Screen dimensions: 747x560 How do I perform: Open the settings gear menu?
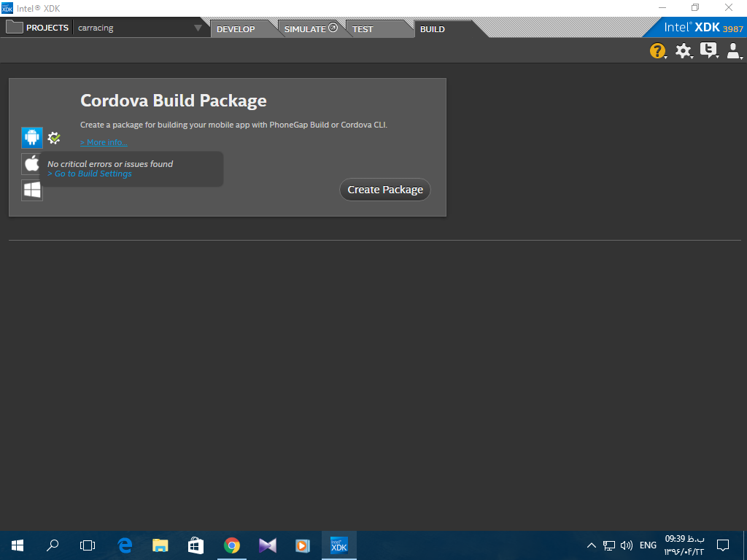click(x=684, y=50)
